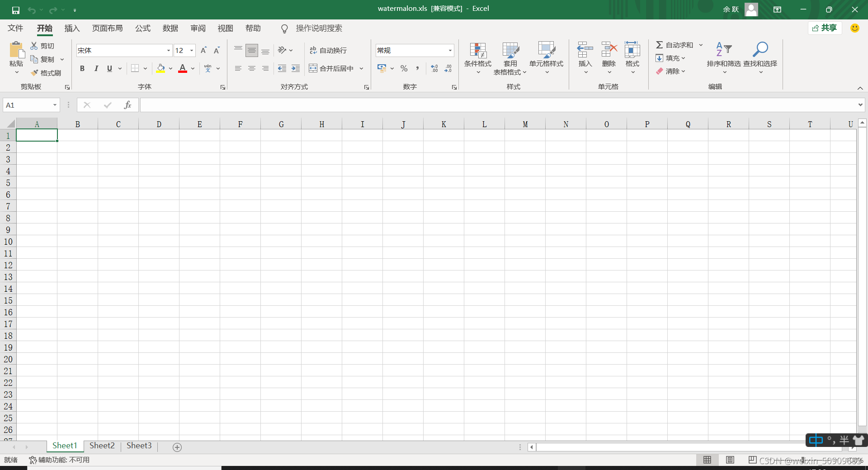Toggle center horizontal alignment
This screenshot has height=470, width=868.
tap(252, 68)
